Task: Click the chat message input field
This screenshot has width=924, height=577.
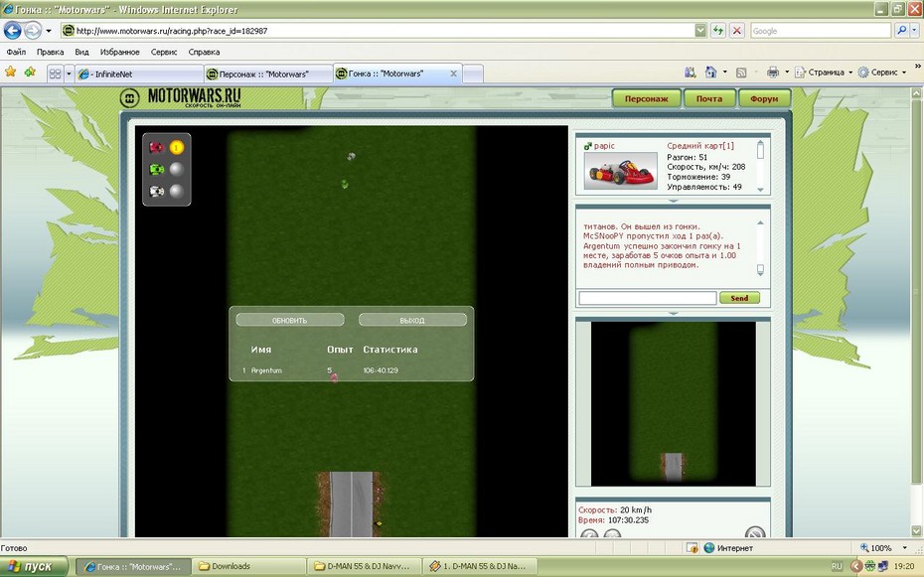Action: (648, 298)
